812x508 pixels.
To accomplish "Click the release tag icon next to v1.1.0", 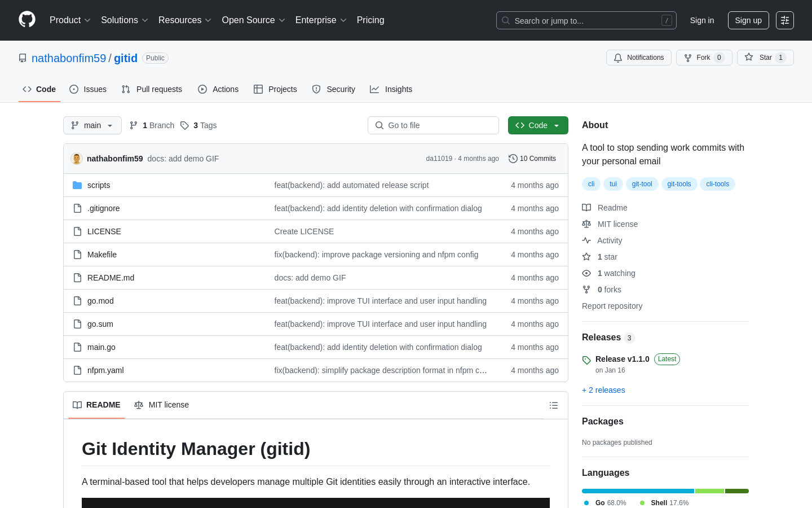I will tap(586, 360).
